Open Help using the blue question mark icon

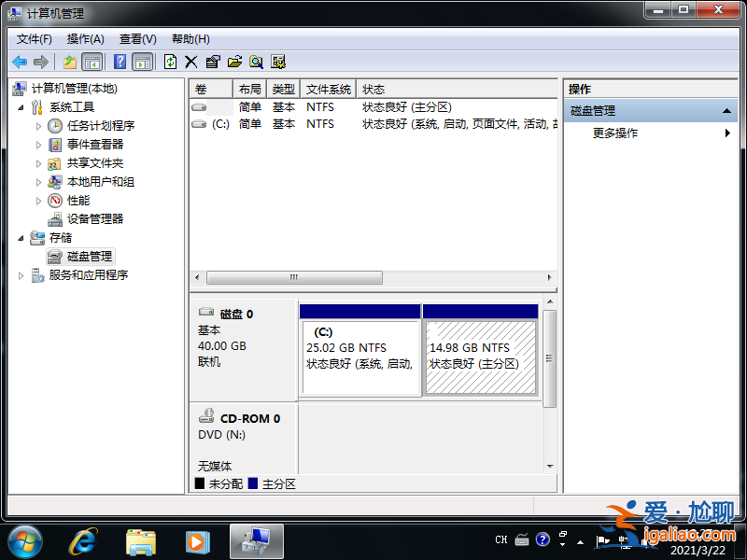[120, 62]
